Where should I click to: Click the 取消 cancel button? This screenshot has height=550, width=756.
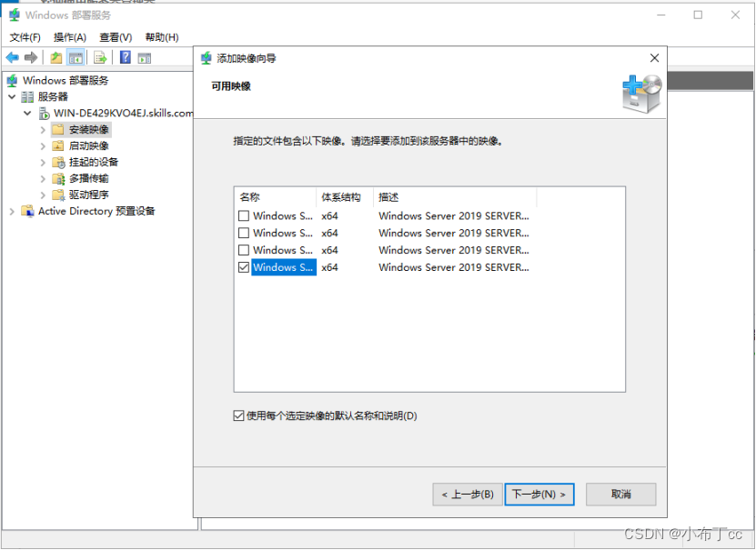[x=621, y=495]
